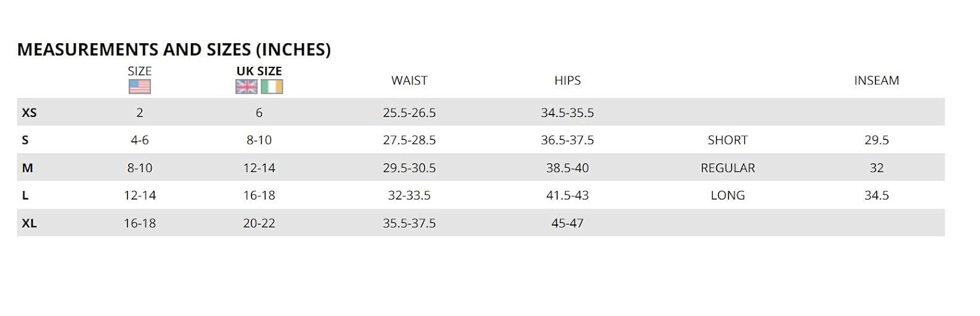
Task: Click the Ireland flag icon
Action: click(272, 86)
